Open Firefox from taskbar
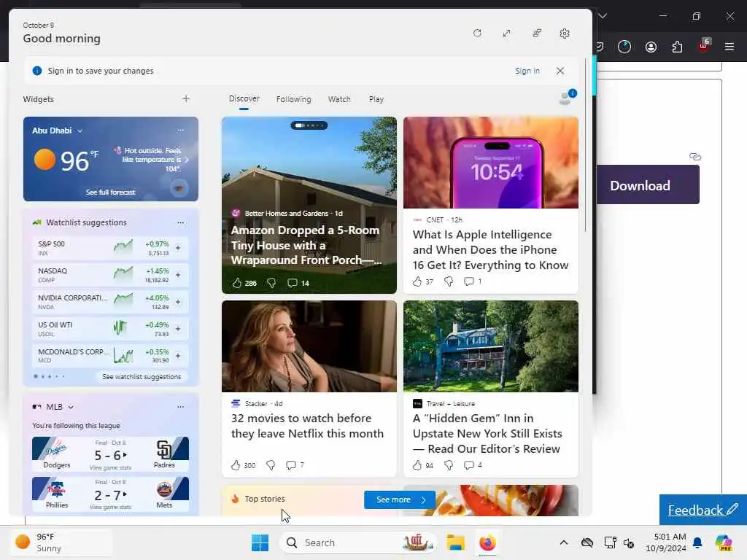The image size is (747, 560). pyautogui.click(x=487, y=542)
